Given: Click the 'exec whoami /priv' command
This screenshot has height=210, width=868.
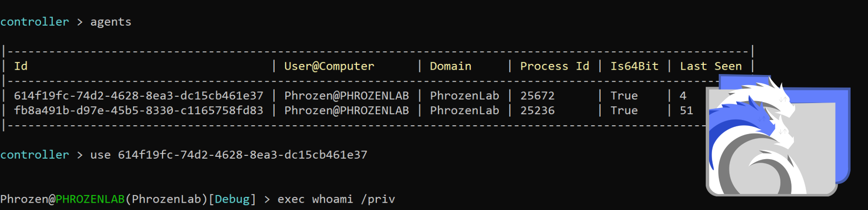Looking at the screenshot, I should [336, 199].
